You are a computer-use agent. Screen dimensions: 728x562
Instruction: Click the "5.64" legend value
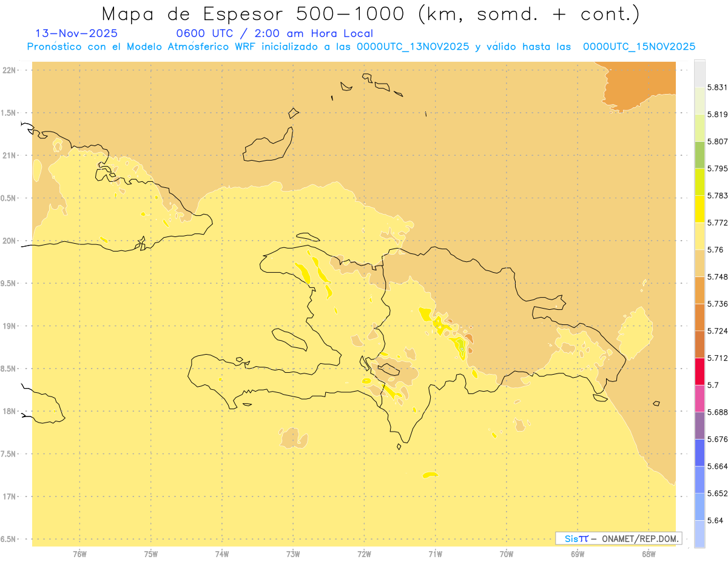(x=715, y=521)
